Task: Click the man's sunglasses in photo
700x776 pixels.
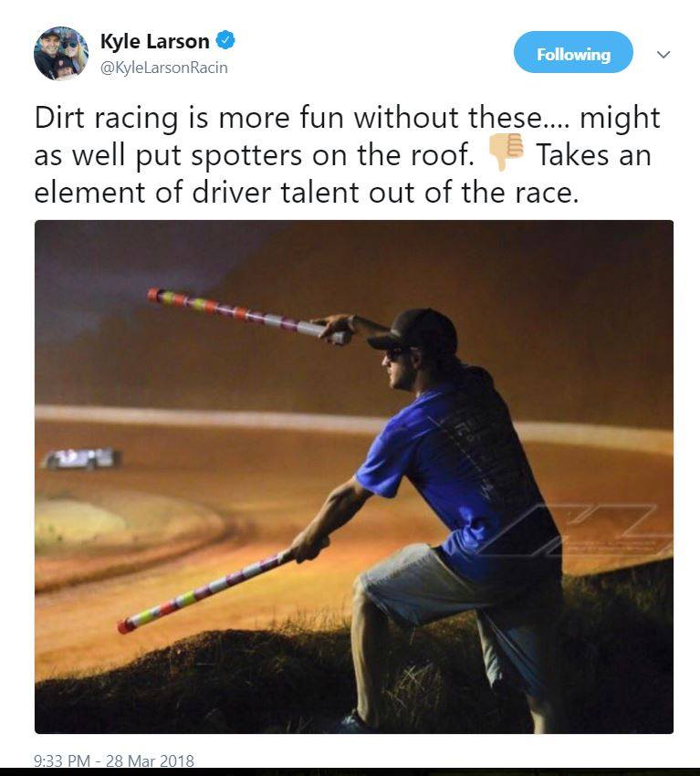Action: 396,353
